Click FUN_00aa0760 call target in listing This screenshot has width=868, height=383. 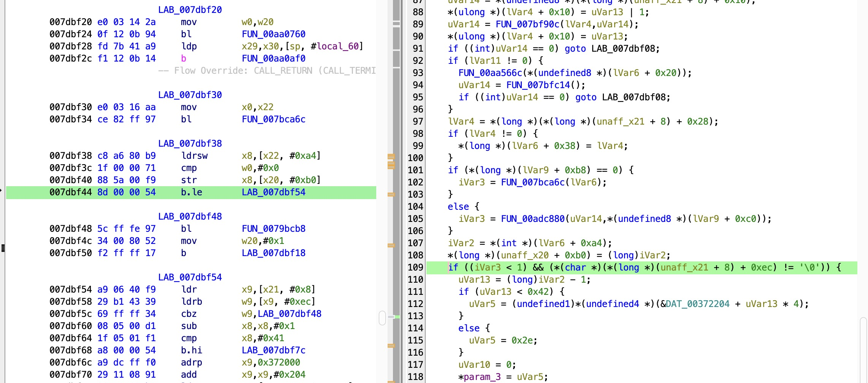click(x=274, y=34)
